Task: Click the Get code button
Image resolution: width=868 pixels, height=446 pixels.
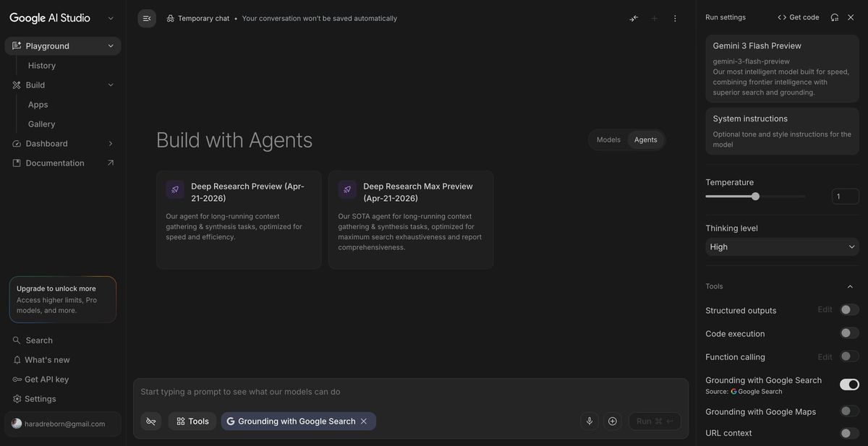Action: coord(799,17)
